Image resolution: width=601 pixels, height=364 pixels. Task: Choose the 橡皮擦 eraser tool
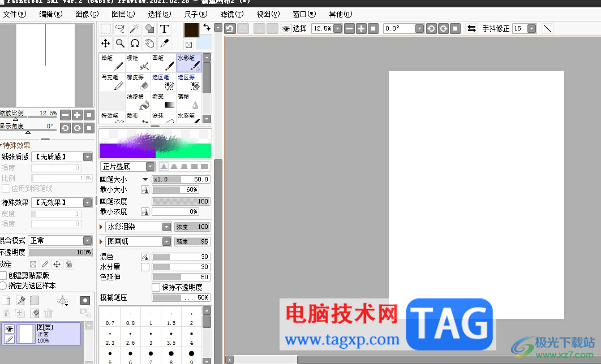pos(138,82)
